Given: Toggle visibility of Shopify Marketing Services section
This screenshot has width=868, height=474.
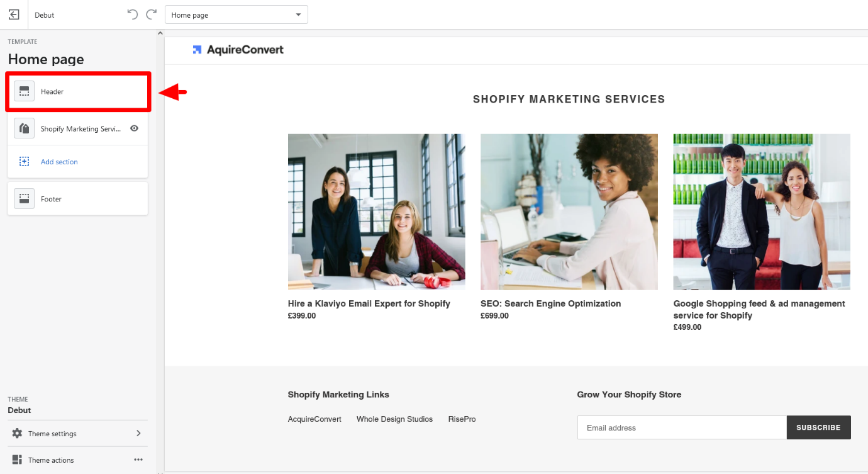Looking at the screenshot, I should tap(134, 128).
